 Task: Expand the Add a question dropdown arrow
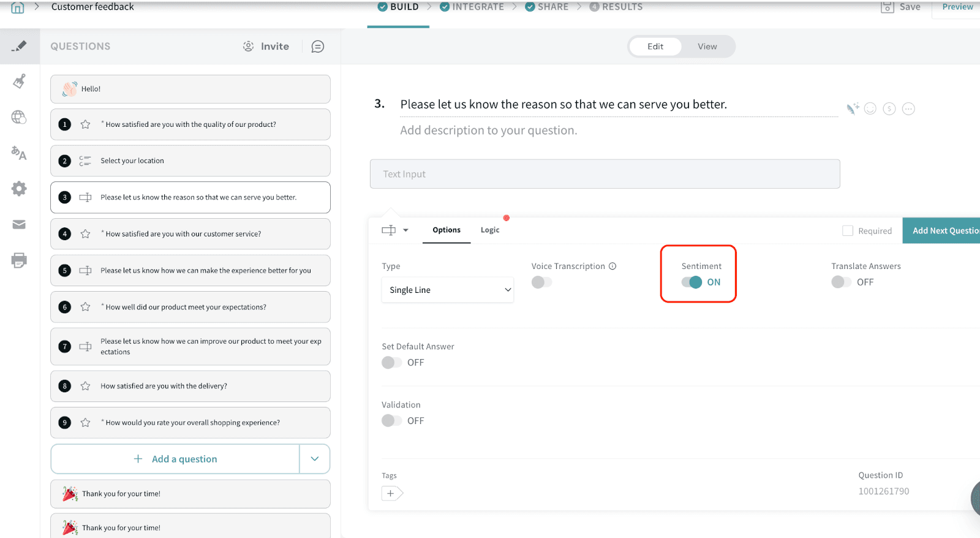[x=314, y=459]
